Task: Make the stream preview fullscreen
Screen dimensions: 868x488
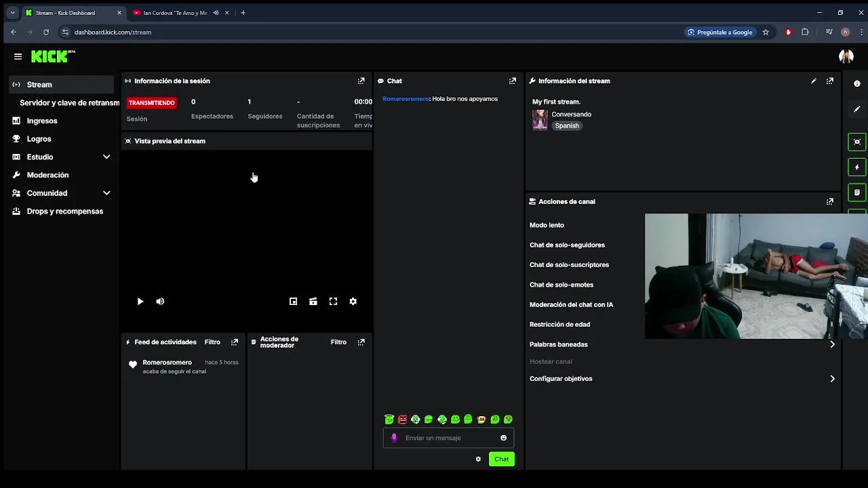Action: click(x=333, y=302)
